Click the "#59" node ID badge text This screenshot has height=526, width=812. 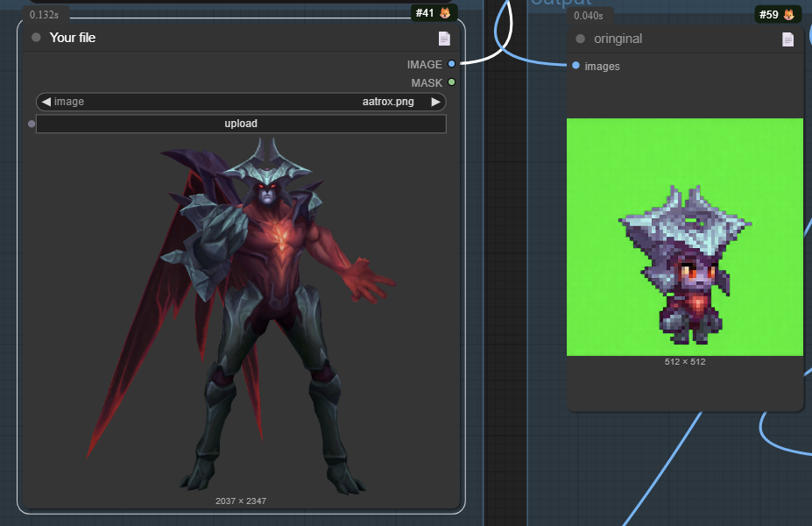click(768, 15)
